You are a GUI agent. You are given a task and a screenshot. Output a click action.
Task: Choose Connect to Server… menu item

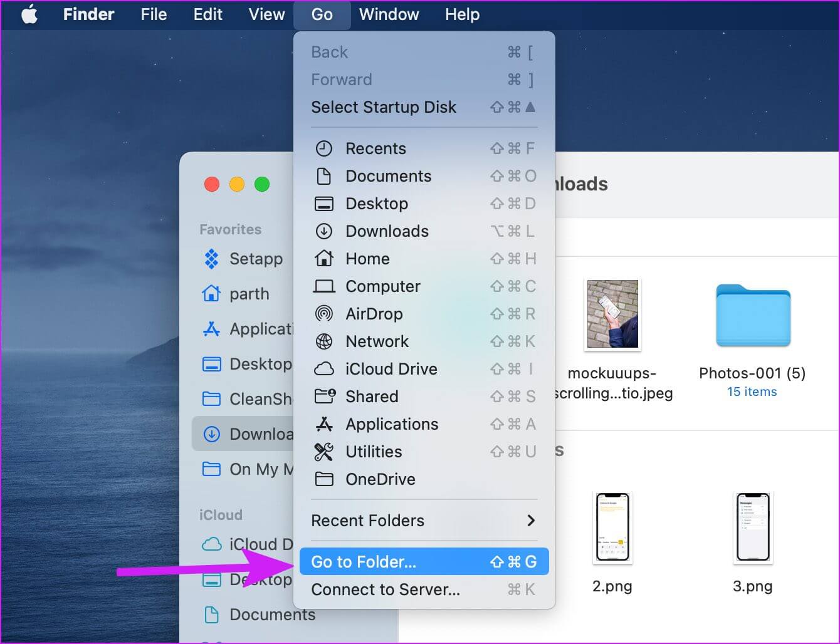pos(424,589)
